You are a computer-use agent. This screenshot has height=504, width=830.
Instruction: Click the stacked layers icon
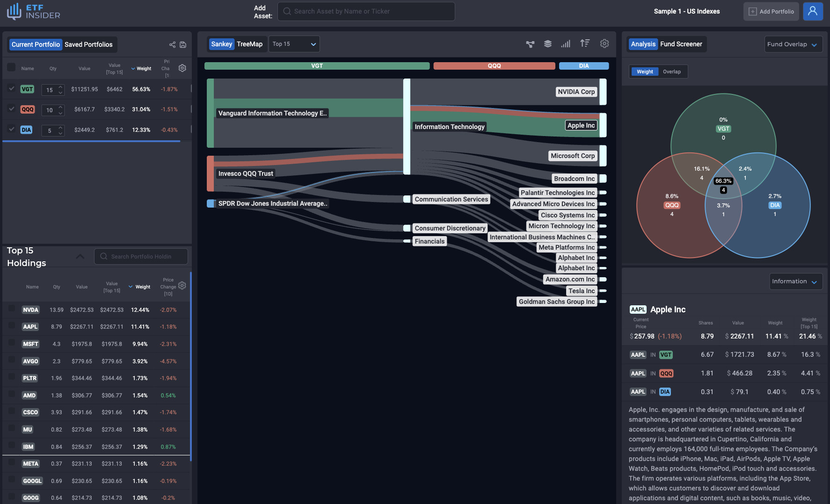pos(548,44)
